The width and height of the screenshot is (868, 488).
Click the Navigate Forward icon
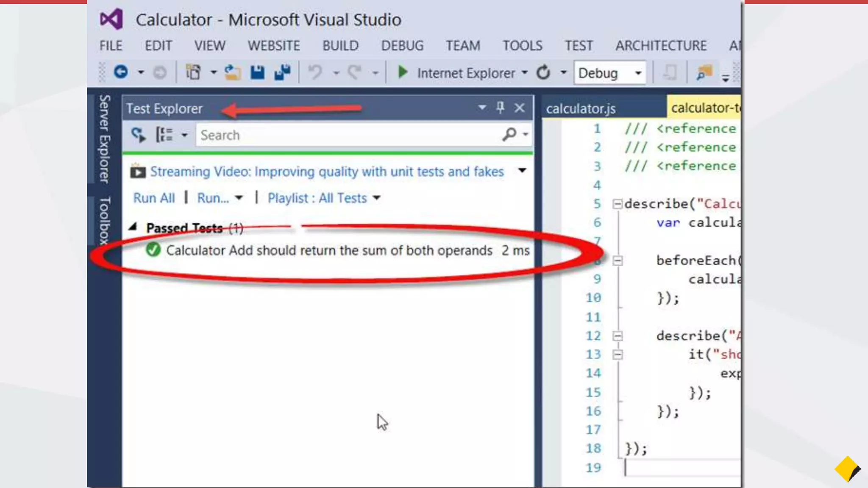[x=159, y=73]
